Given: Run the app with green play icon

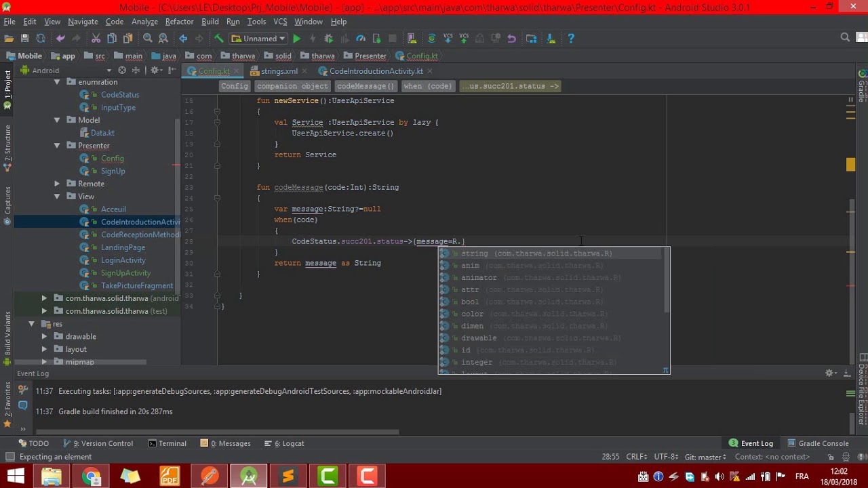Looking at the screenshot, I should click(x=296, y=39).
